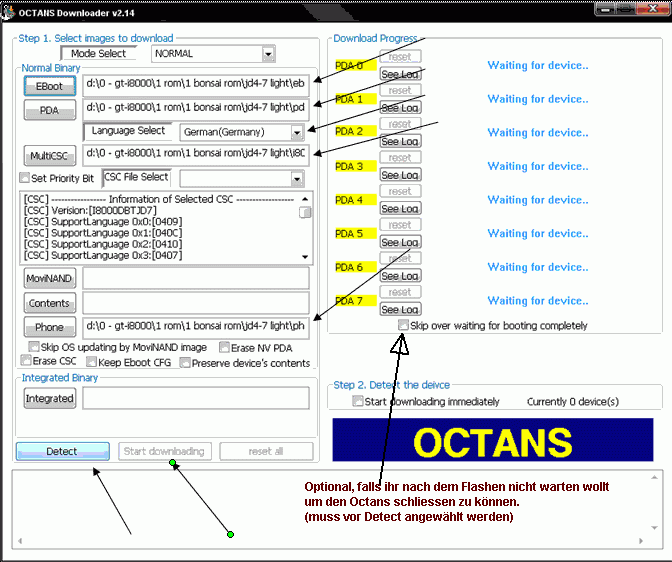This screenshot has width=672, height=562.
Task: Click the Integrated binary button
Action: point(50,398)
